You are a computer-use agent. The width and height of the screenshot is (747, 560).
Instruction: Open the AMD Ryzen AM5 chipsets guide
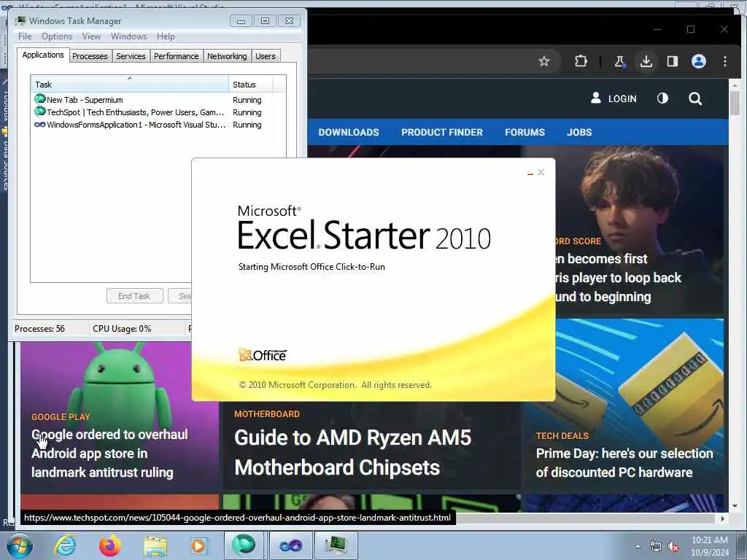[352, 452]
